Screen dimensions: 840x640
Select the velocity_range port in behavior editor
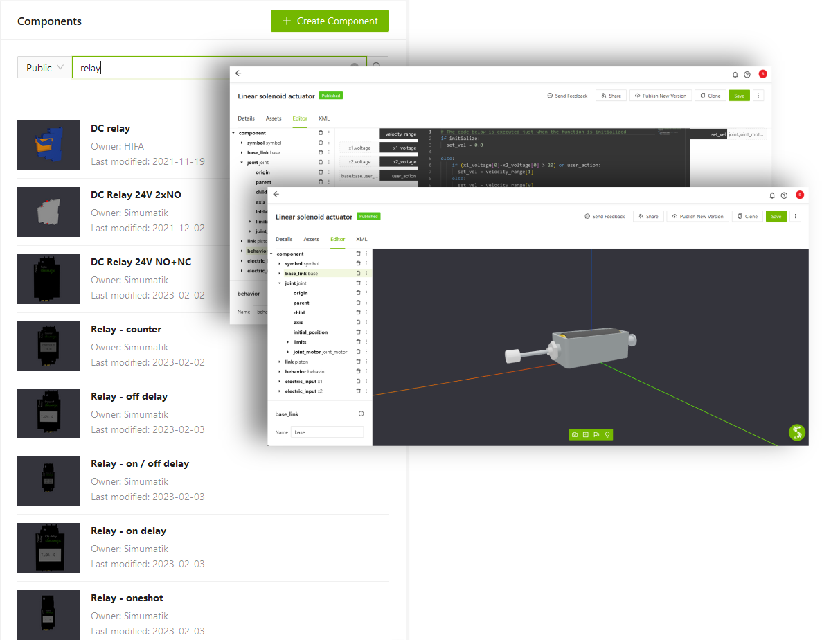400,134
